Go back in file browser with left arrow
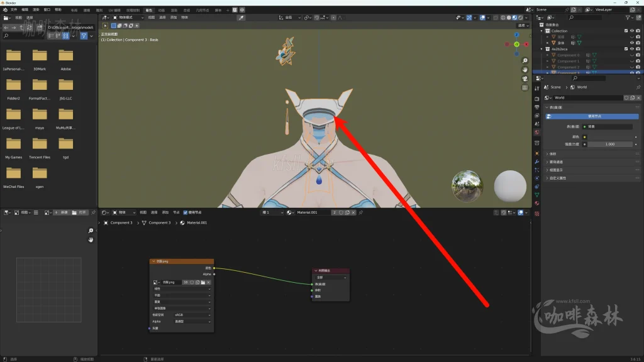The height and width of the screenshot is (362, 644). (6, 28)
